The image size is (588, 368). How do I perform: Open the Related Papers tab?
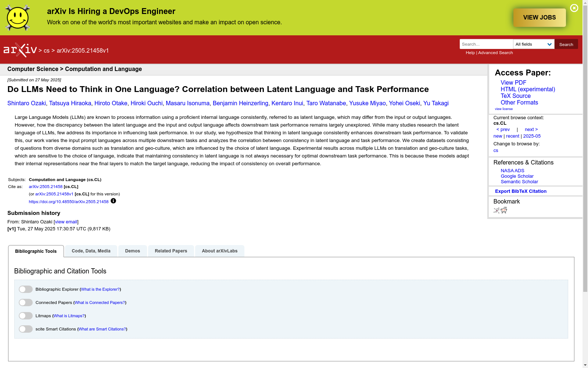click(x=171, y=251)
